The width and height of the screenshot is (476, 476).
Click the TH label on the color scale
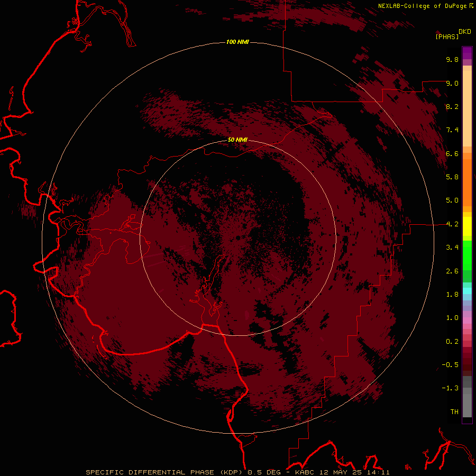tap(454, 412)
